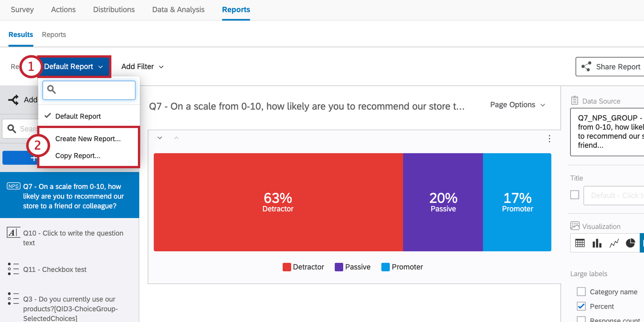Switch to the Data & Analysis tab
Screen dimensions: 644x322
178,9
